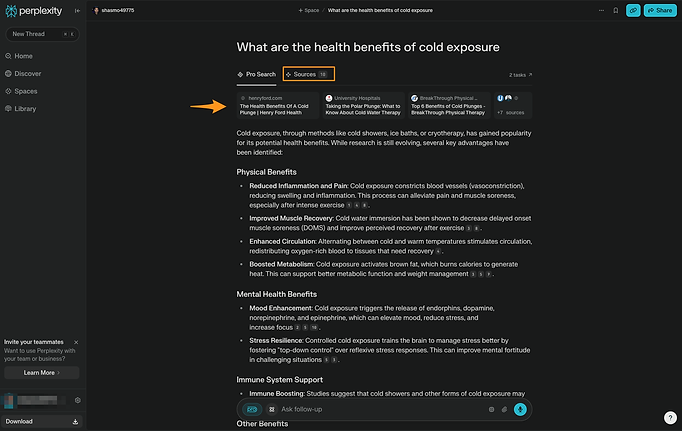The height and width of the screenshot is (431, 682).
Task: Select the Pro Search tab
Action: click(x=257, y=74)
